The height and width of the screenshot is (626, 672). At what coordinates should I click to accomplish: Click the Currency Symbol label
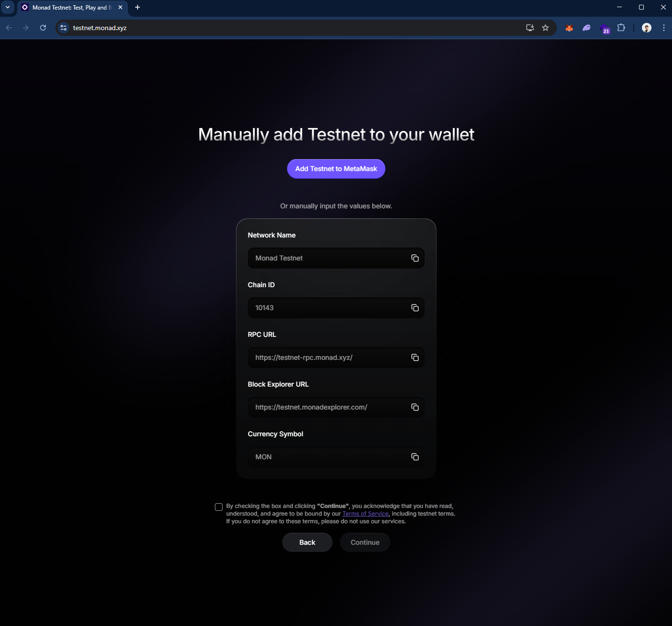coord(276,434)
